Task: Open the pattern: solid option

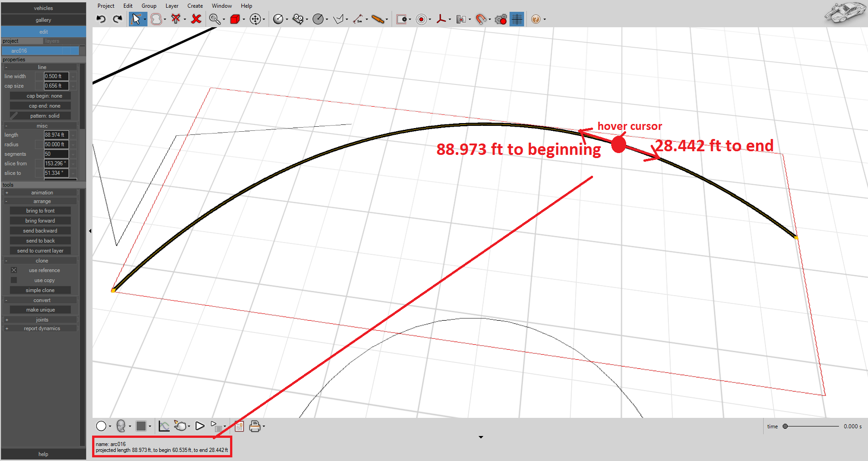Action: (x=40, y=116)
